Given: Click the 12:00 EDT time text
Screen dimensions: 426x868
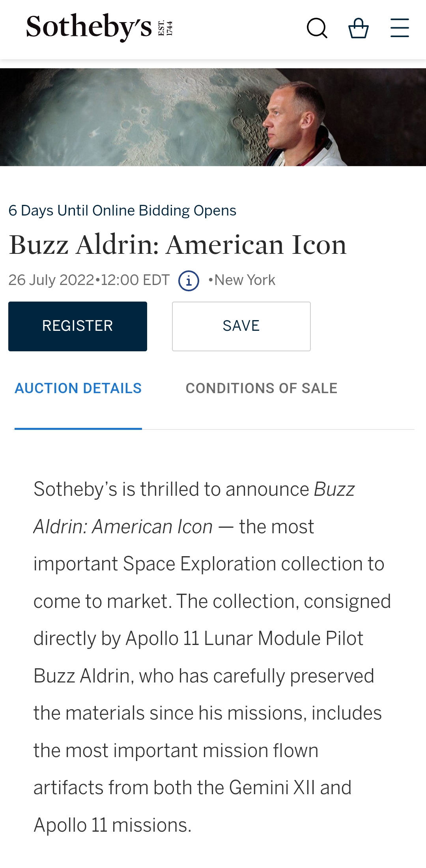Looking at the screenshot, I should 135,280.
